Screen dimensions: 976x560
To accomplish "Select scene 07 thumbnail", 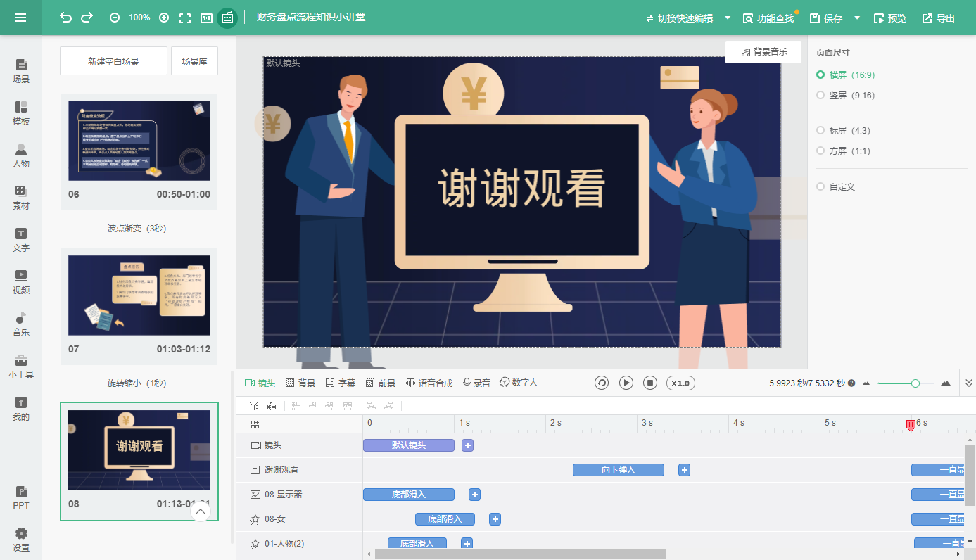I will pyautogui.click(x=139, y=295).
